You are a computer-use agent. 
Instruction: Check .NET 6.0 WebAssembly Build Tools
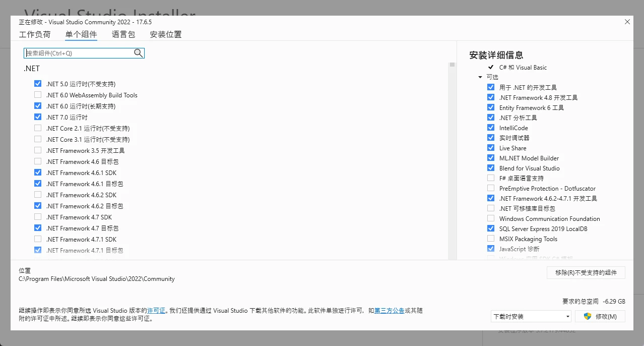(38, 95)
